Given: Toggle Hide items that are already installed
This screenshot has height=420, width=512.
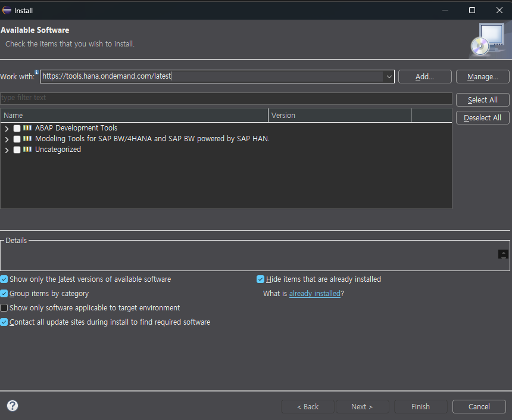Looking at the screenshot, I should point(260,279).
